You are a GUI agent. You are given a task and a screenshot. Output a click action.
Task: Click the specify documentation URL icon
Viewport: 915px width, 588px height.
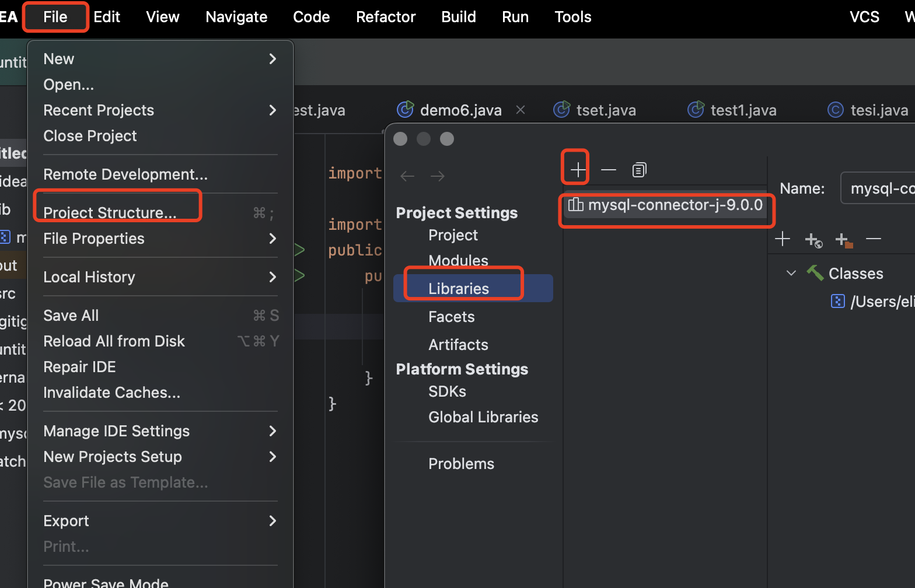(813, 240)
